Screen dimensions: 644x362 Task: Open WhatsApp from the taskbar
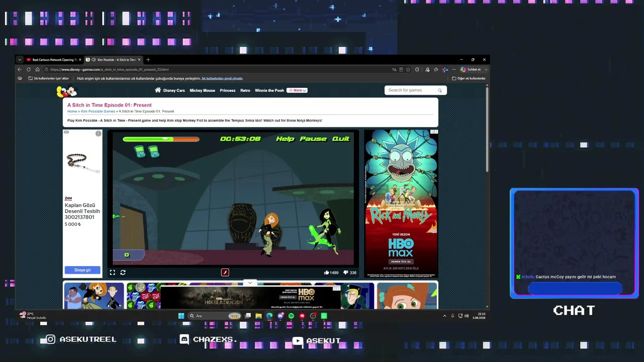(x=324, y=316)
